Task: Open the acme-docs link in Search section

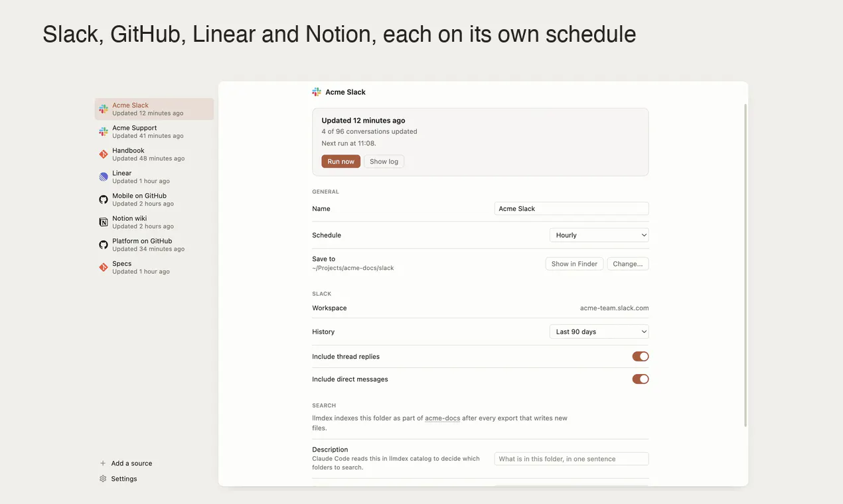Action: click(x=442, y=418)
